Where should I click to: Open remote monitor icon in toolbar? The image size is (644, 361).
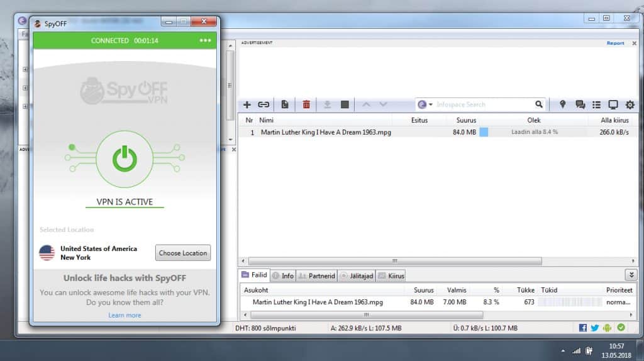[x=613, y=105]
